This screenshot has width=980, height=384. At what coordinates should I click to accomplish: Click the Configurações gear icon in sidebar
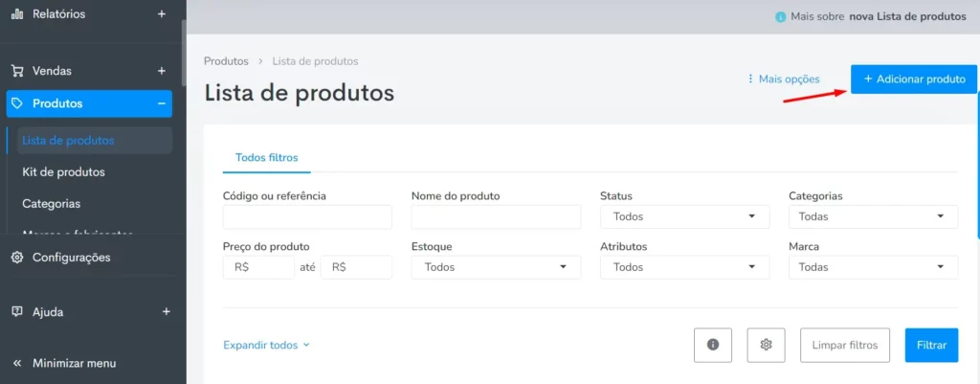[x=17, y=257]
